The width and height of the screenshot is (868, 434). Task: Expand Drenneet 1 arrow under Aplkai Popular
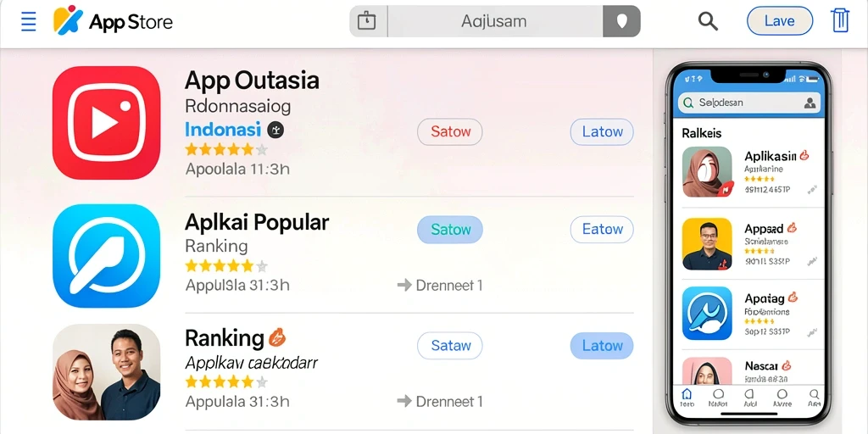405,285
